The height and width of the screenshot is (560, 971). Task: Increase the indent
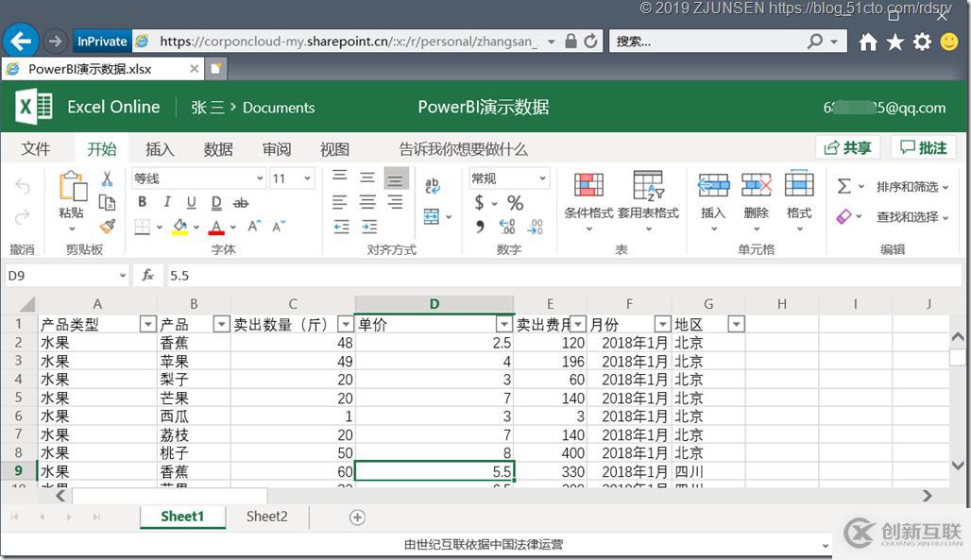[x=369, y=227]
